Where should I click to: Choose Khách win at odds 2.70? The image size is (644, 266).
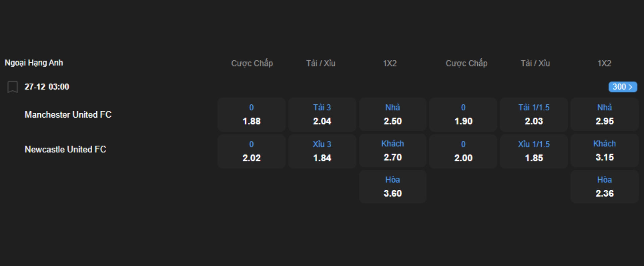392,151
